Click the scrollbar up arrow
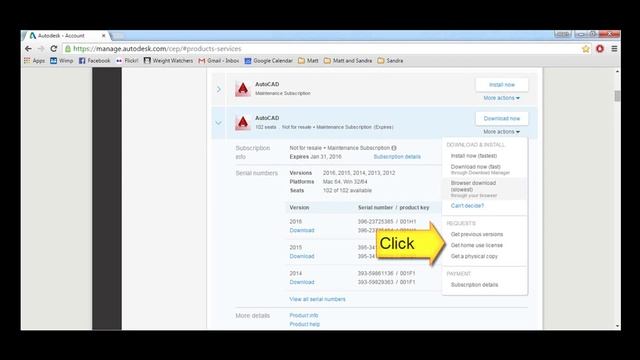 coord(617,71)
